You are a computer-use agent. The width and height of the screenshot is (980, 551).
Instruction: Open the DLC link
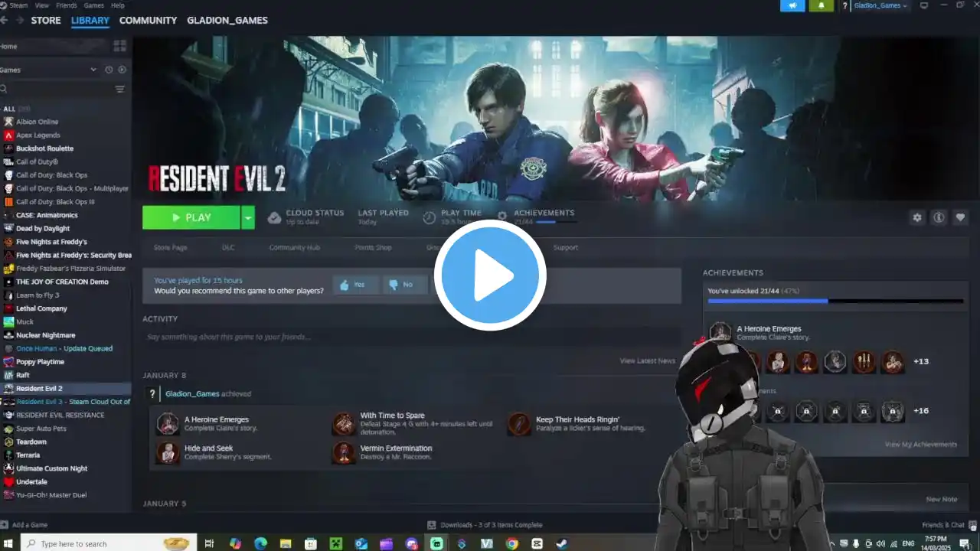[x=228, y=247]
